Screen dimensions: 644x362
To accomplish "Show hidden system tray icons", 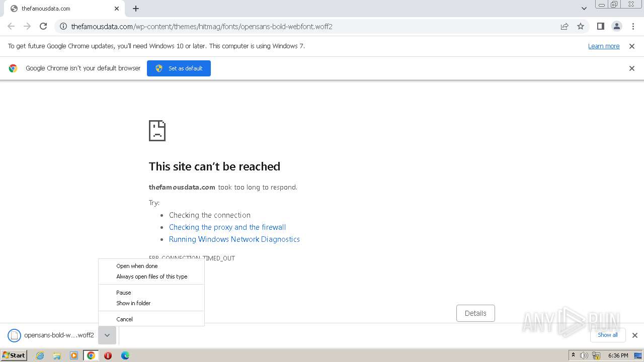I will 573,355.
